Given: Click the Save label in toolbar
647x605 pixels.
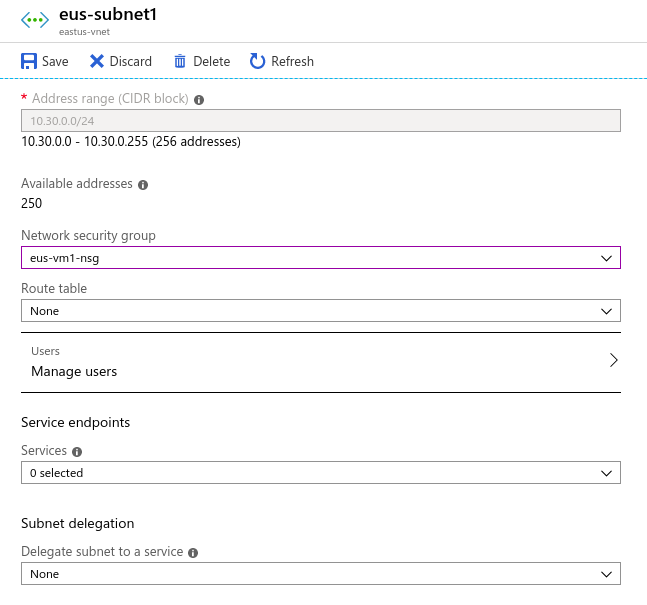Looking at the screenshot, I should pos(55,61).
